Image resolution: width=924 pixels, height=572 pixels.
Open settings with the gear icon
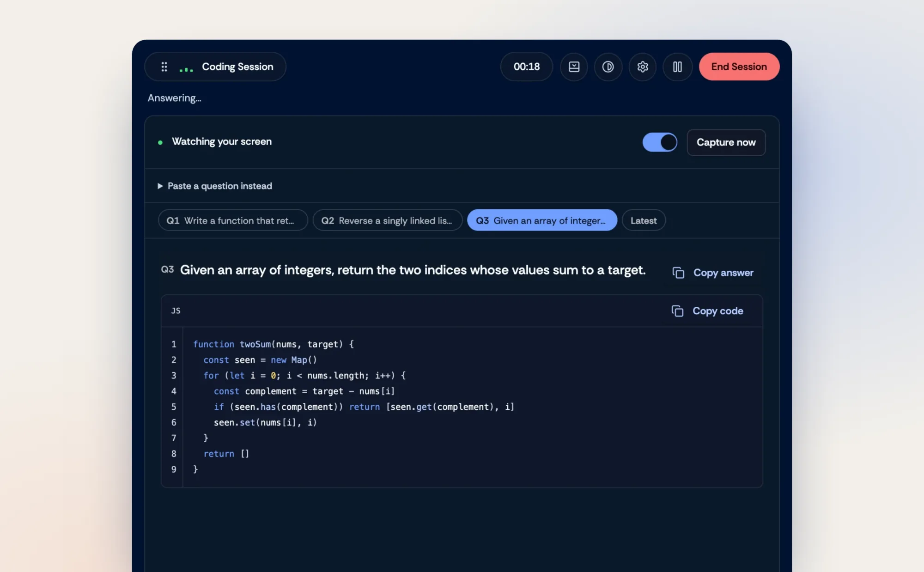coord(643,67)
